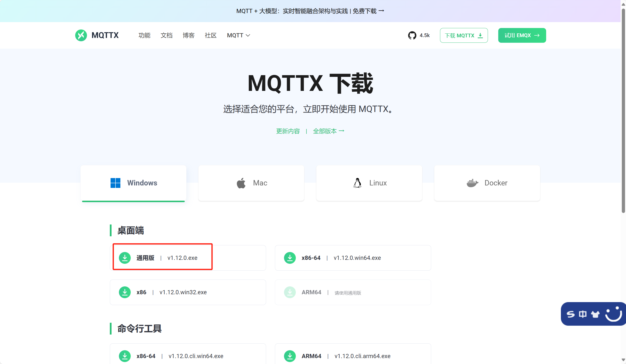The height and width of the screenshot is (364, 626).
Task: Click the shirt skin icon in IME bar
Action: click(595, 314)
